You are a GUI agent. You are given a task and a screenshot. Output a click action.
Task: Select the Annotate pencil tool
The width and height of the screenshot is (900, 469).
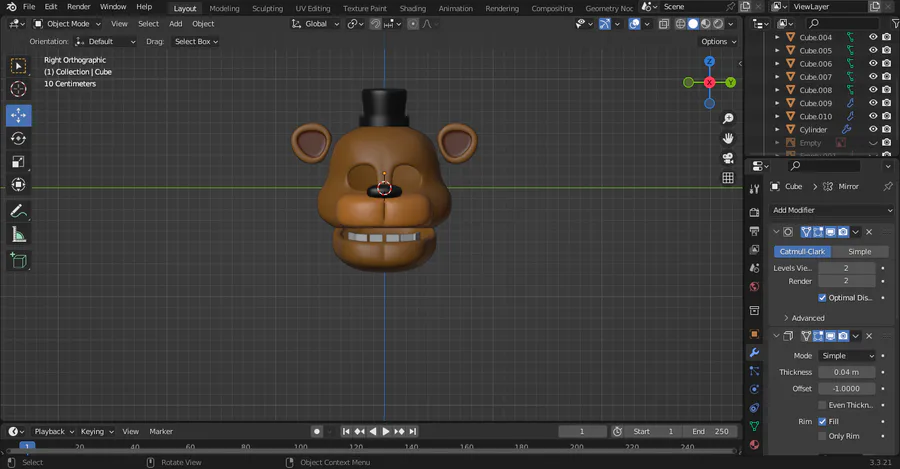click(18, 211)
